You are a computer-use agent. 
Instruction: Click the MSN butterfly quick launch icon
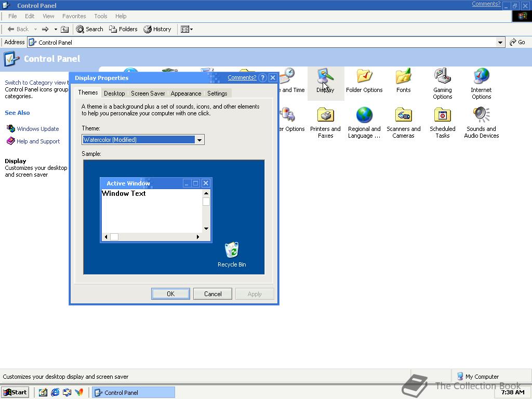[79, 393]
